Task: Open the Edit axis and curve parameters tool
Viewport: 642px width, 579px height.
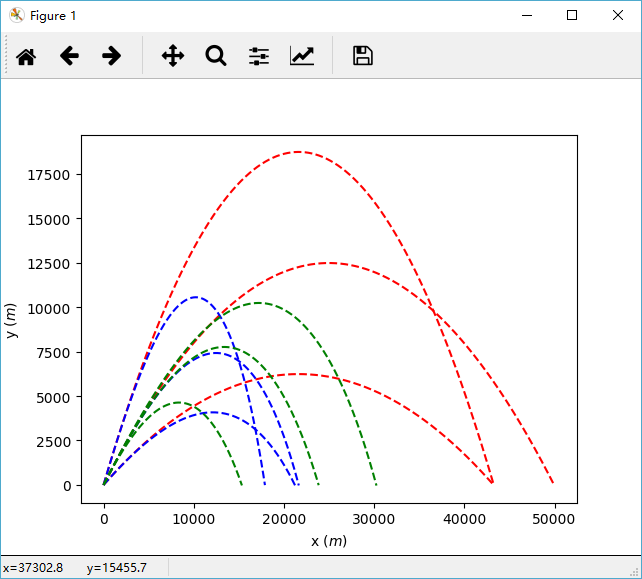Action: (302, 56)
